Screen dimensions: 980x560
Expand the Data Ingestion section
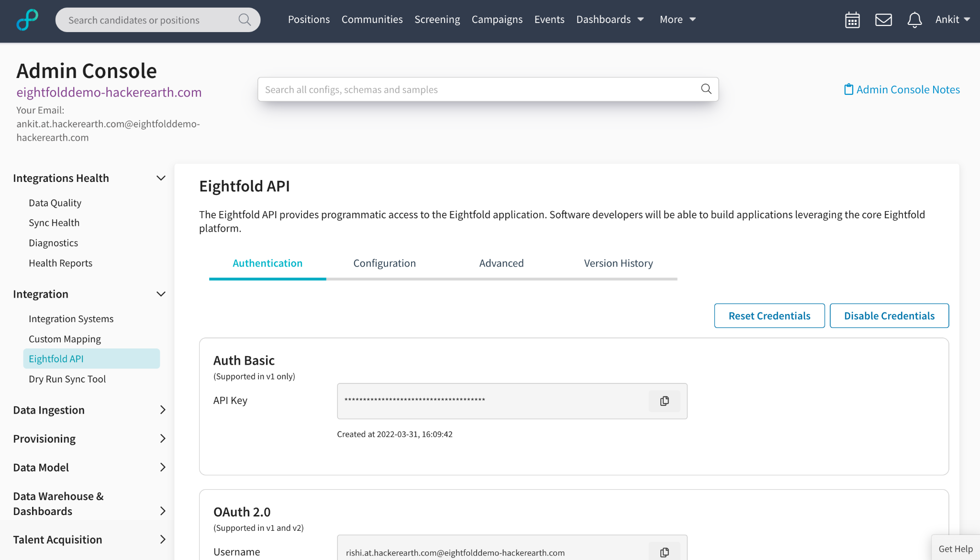click(x=163, y=410)
